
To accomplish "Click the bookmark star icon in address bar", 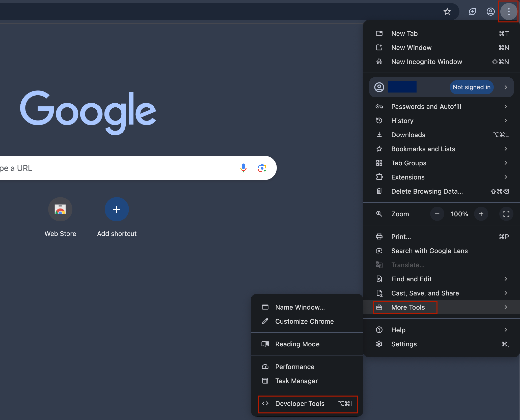I will [x=447, y=12].
